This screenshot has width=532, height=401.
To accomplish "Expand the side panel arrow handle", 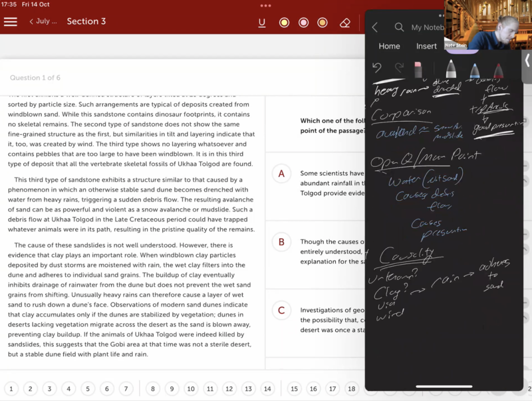I will 527,60.
